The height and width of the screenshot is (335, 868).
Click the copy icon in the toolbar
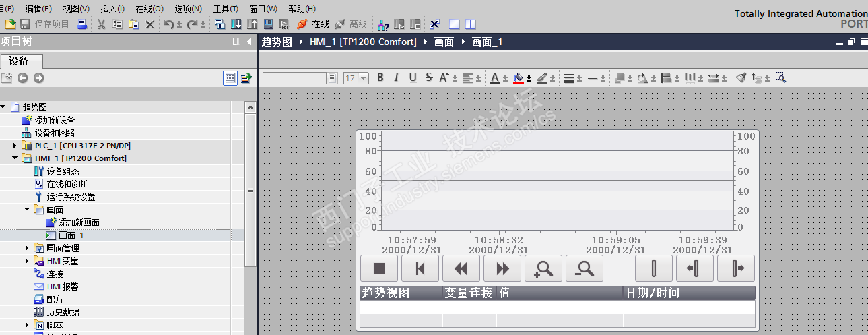pyautogui.click(x=117, y=24)
